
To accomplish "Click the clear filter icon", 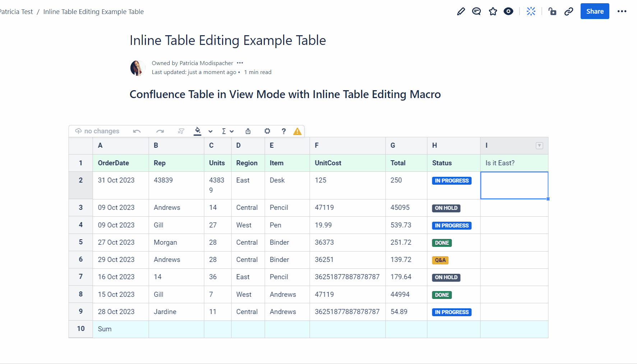I will (181, 131).
